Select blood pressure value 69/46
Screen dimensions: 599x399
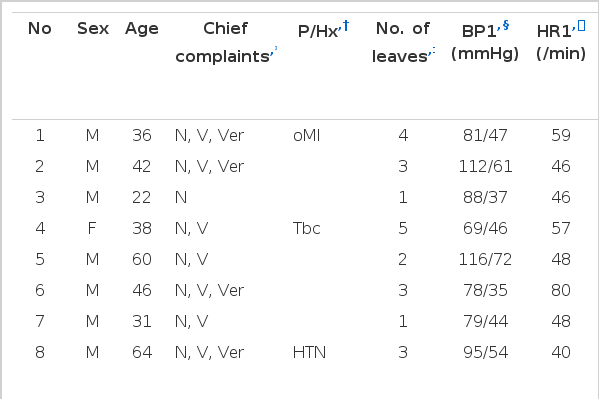485,229
